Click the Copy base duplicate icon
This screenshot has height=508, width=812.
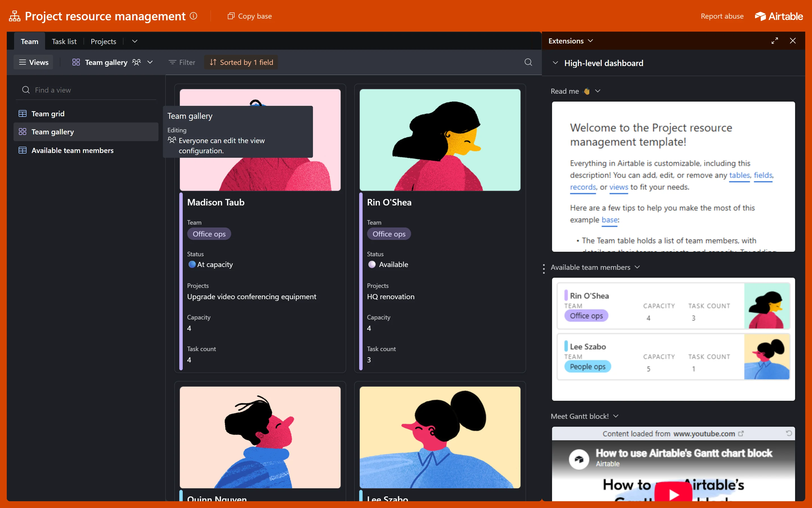(231, 16)
